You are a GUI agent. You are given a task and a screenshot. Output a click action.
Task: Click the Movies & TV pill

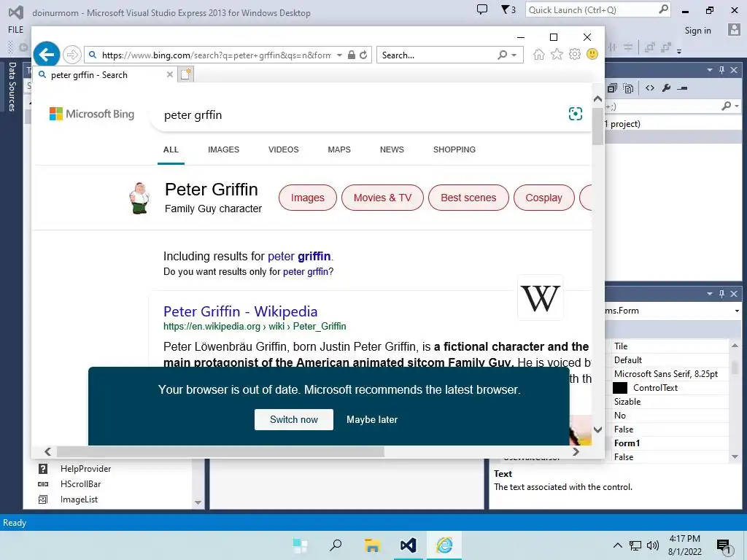[382, 198]
